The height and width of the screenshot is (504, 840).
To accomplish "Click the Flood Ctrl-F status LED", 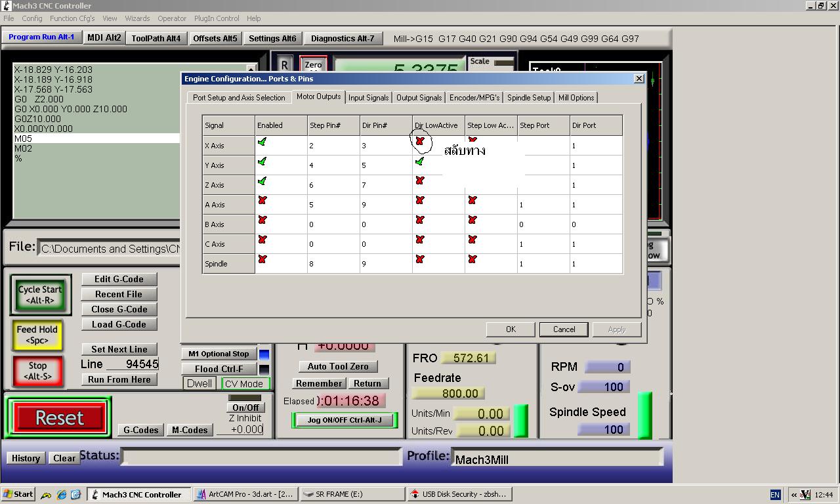I will coord(264,369).
